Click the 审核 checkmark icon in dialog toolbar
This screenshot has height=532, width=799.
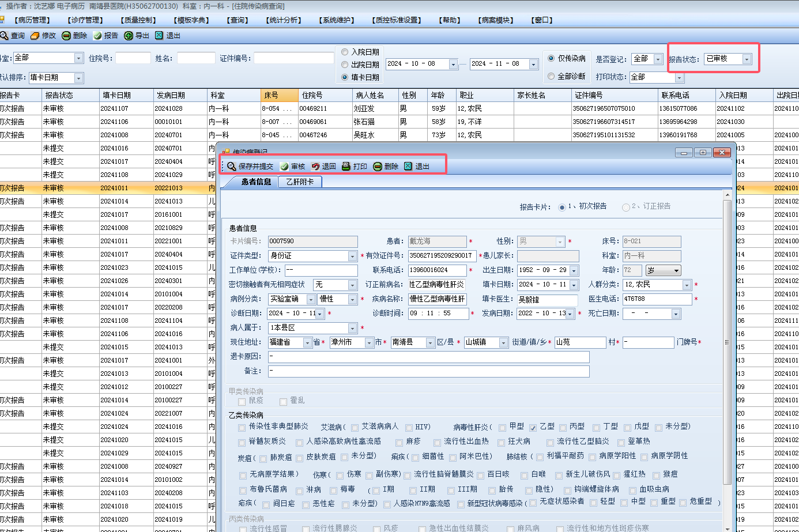(x=284, y=166)
